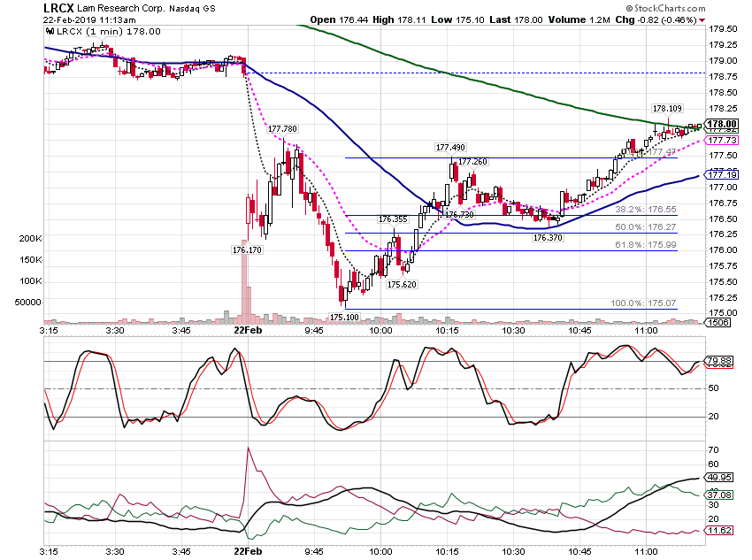752x560 pixels.
Task: Select the LRCX ticker symbol in the title
Action: point(58,8)
